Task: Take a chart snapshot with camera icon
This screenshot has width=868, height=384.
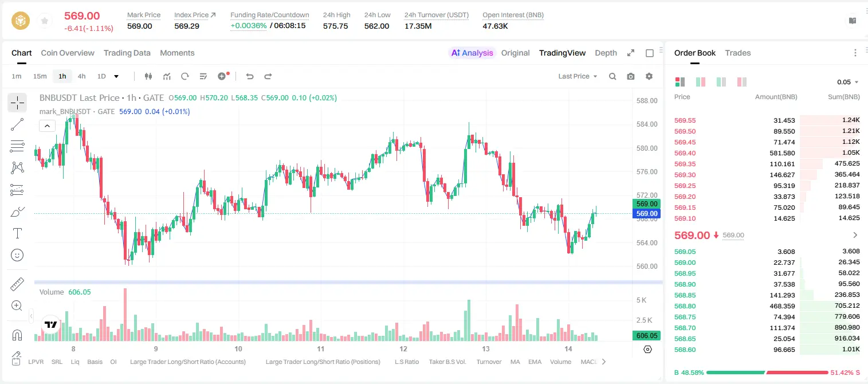Action: coord(631,76)
